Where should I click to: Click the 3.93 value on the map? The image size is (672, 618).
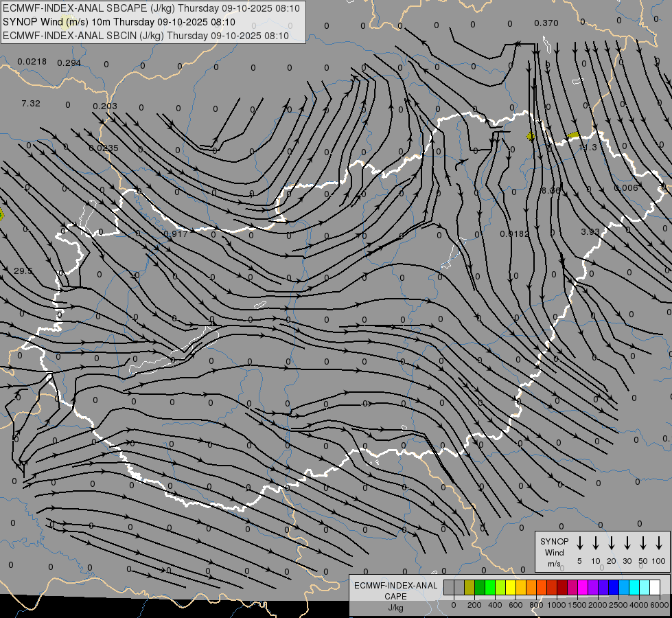point(590,232)
